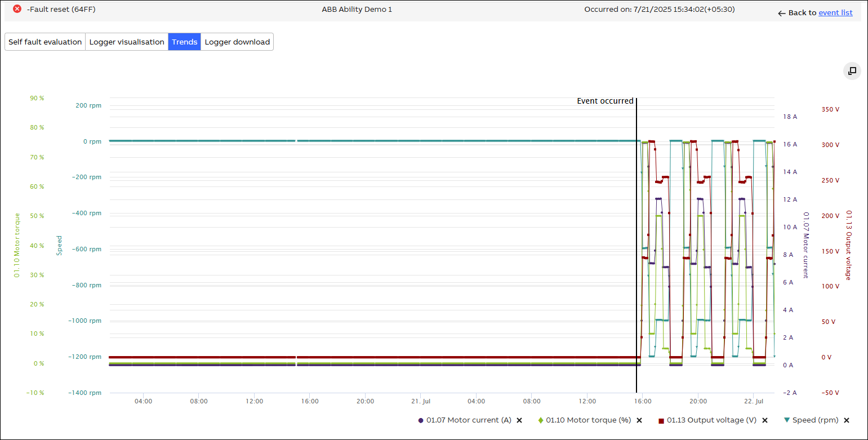The height and width of the screenshot is (440, 868).
Task: Remove Output voltage series with X
Action: [765, 420]
